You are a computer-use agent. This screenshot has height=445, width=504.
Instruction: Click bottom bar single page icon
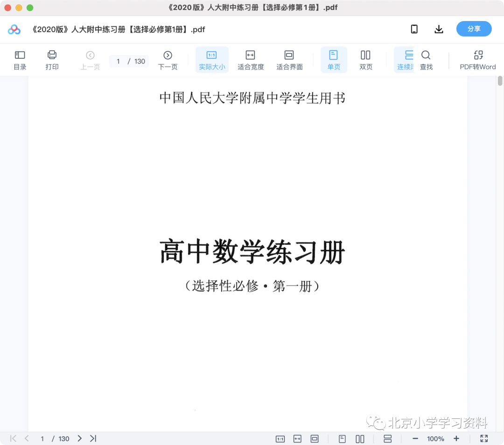point(342,438)
